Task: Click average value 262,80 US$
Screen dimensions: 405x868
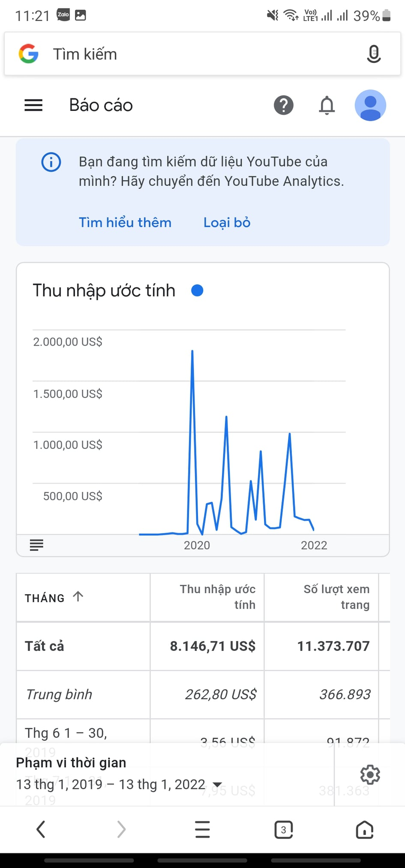Action: 221,695
